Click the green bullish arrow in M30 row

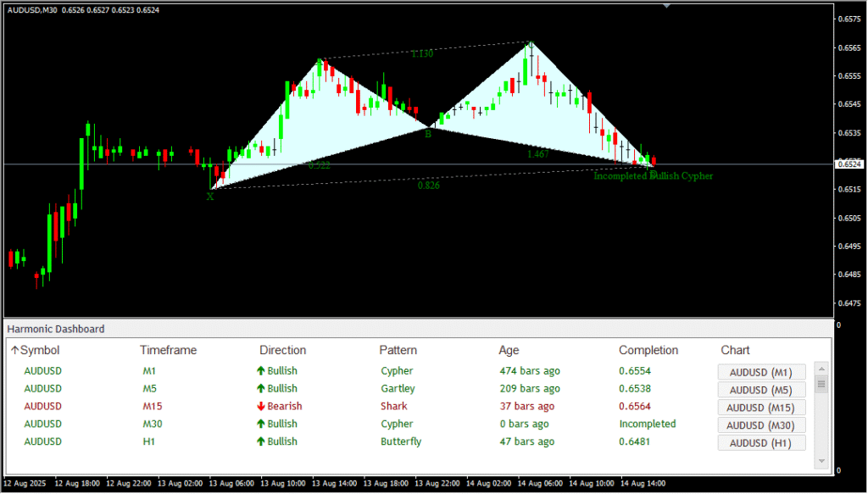coord(261,425)
